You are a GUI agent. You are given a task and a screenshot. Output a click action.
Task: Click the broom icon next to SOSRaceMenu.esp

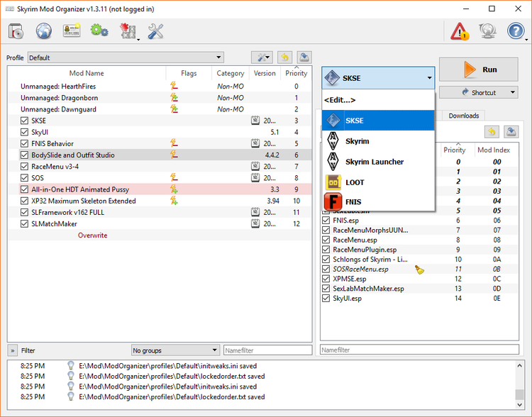tap(419, 269)
